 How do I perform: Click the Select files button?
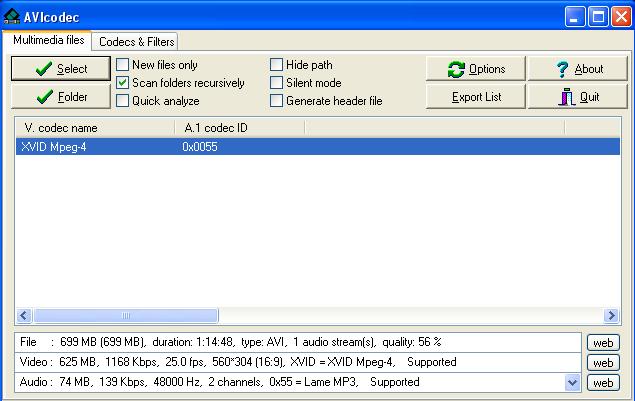pos(61,68)
